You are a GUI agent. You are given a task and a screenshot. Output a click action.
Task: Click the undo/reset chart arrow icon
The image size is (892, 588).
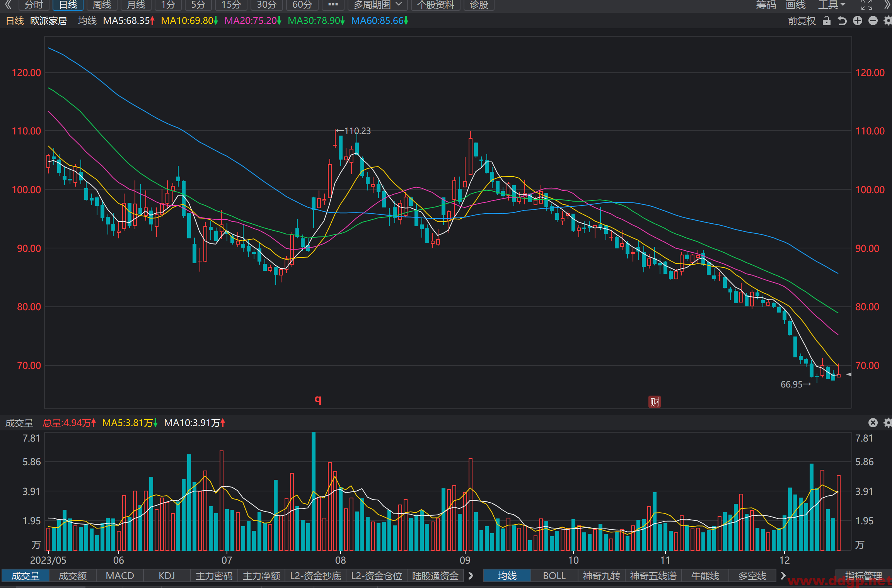pos(842,20)
